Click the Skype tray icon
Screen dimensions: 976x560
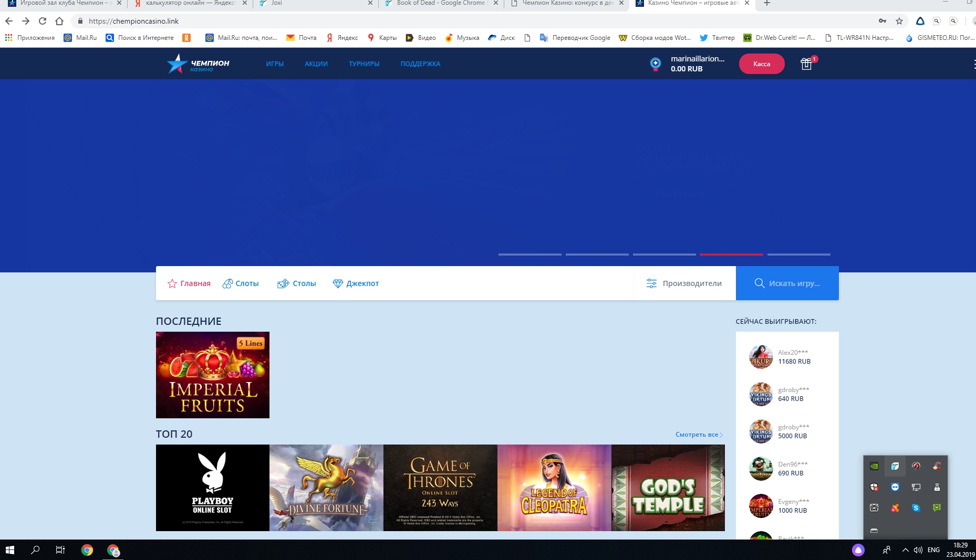pyautogui.click(x=916, y=508)
